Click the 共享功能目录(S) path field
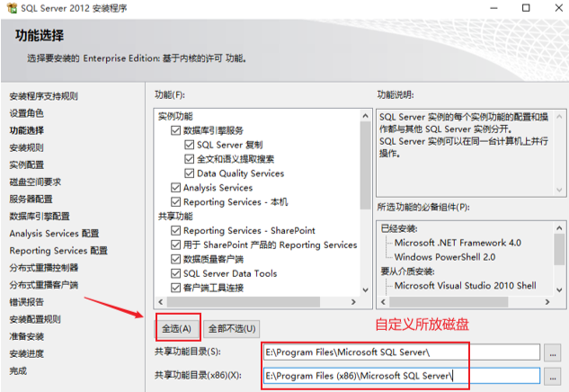The image size is (569, 392). 402,352
